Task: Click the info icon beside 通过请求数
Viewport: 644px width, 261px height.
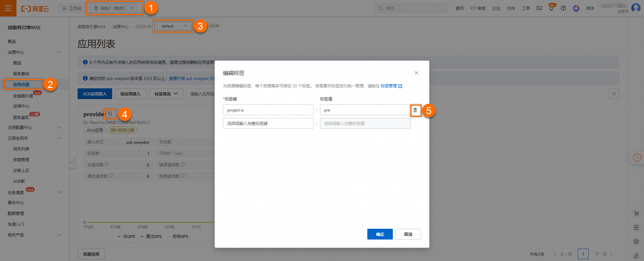Action: tap(111, 176)
